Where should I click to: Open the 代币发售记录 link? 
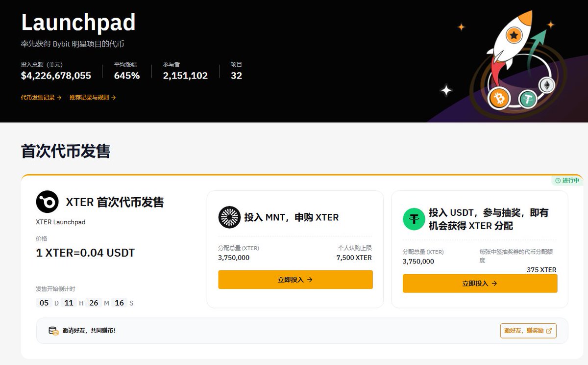click(x=41, y=98)
